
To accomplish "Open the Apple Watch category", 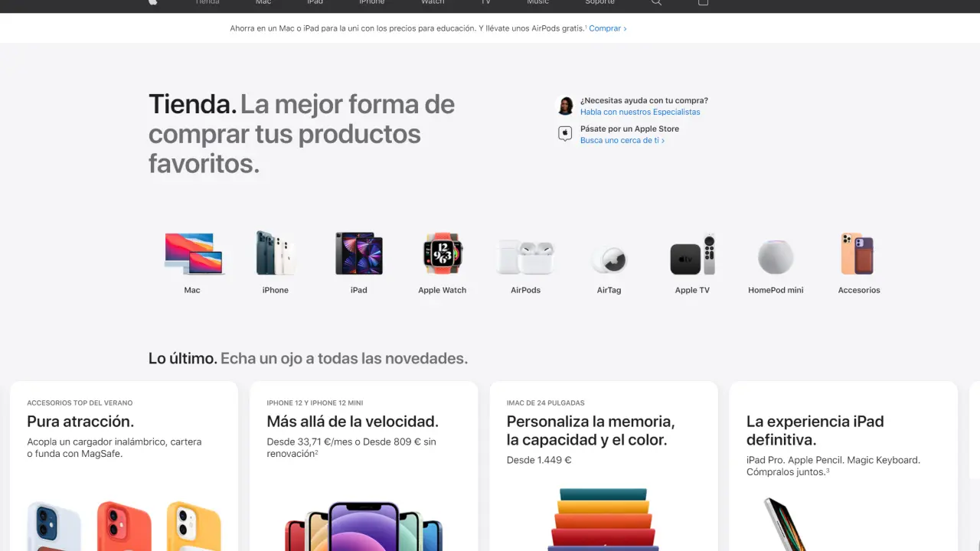I will tap(442, 255).
